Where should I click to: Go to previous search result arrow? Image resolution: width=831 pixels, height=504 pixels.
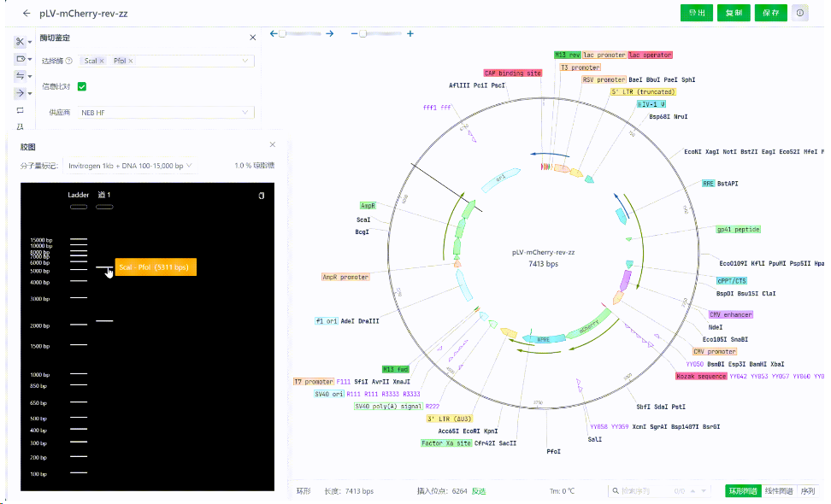pyautogui.click(x=692, y=491)
